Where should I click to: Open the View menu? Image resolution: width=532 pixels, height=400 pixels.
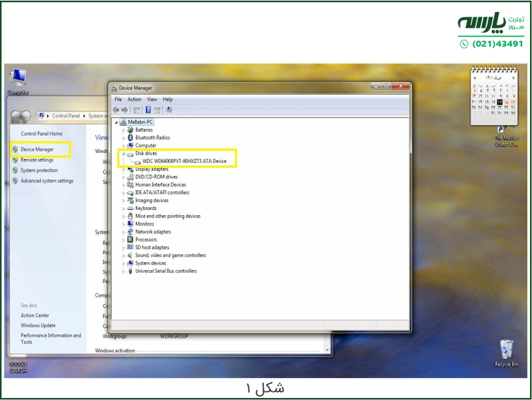pos(151,99)
